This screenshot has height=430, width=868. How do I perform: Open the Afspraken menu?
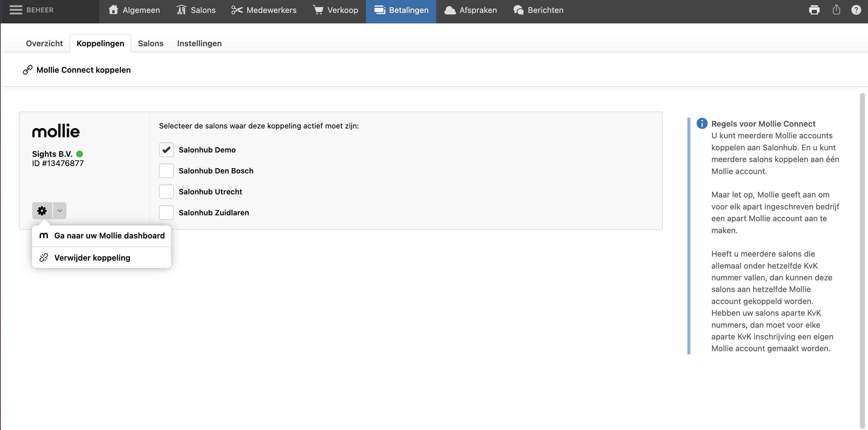(x=470, y=10)
